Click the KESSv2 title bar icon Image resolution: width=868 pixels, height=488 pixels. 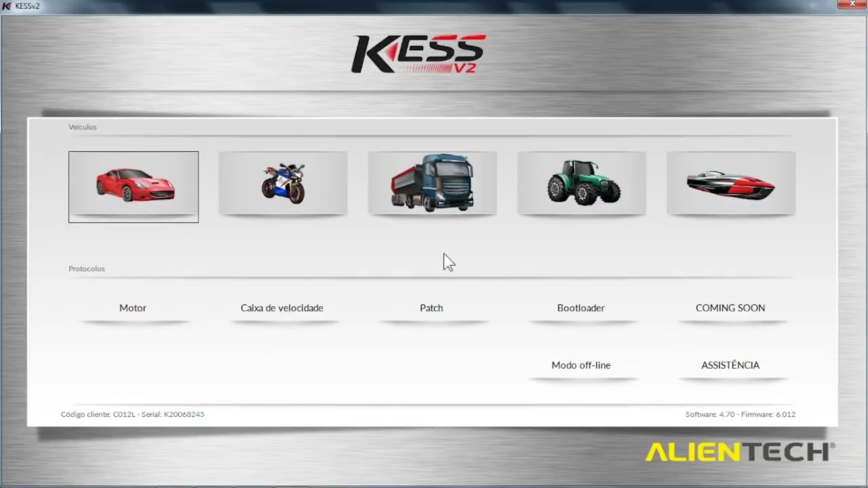[x=7, y=6]
